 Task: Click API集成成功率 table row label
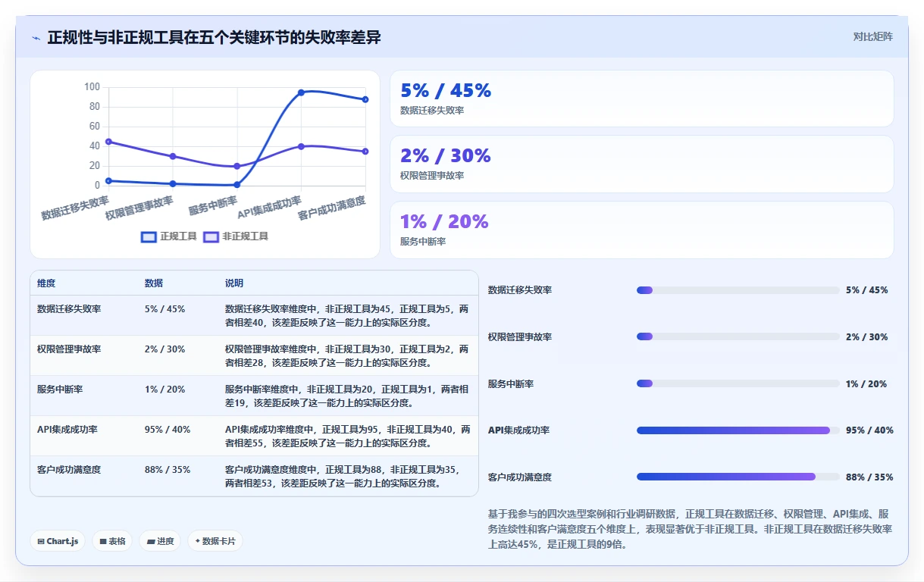click(x=67, y=430)
